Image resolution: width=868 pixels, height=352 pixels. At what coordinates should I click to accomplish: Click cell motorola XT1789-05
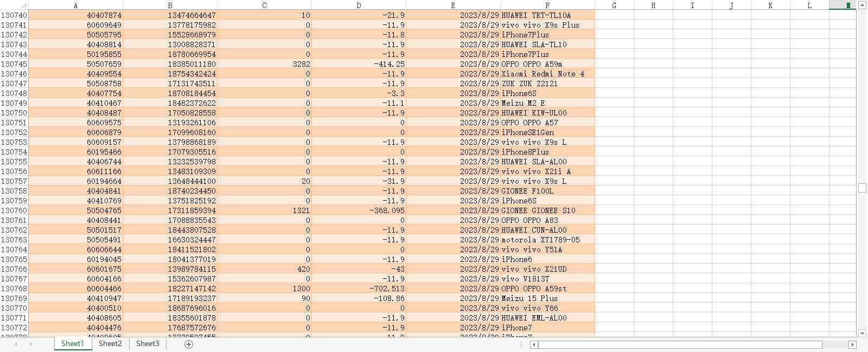click(x=547, y=240)
